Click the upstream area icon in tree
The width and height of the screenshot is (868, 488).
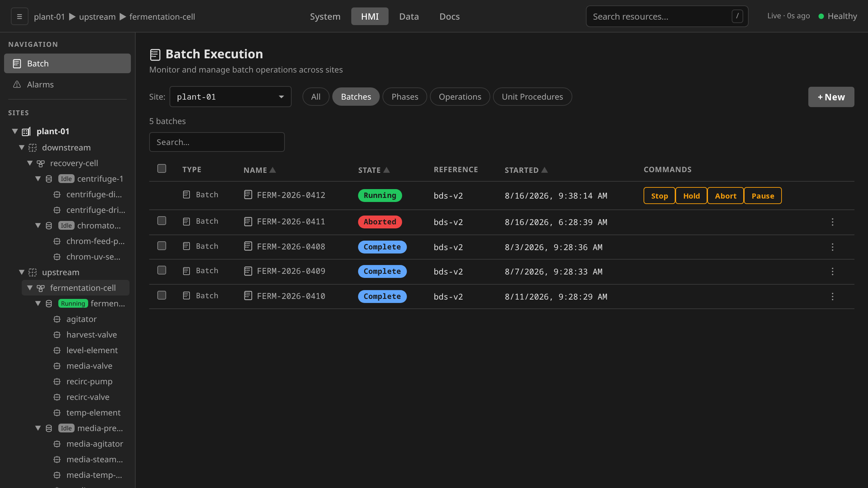(33, 272)
